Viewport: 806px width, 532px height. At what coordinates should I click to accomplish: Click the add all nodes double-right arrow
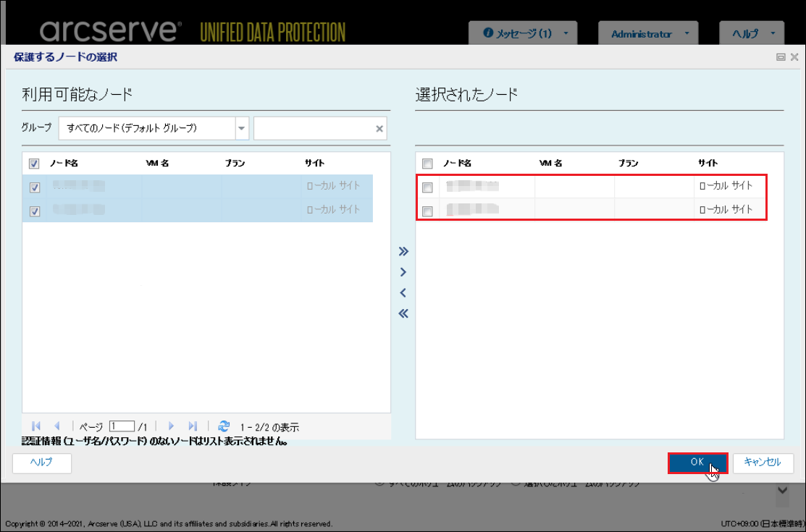click(403, 252)
